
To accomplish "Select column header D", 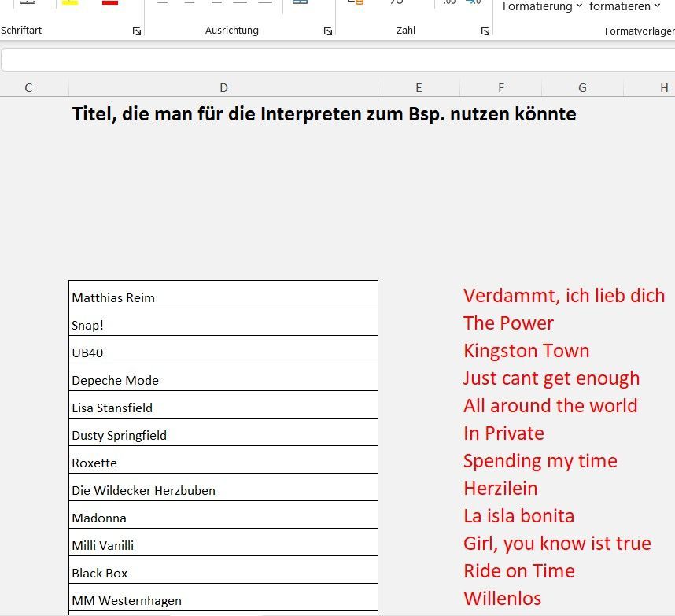I will [223, 87].
